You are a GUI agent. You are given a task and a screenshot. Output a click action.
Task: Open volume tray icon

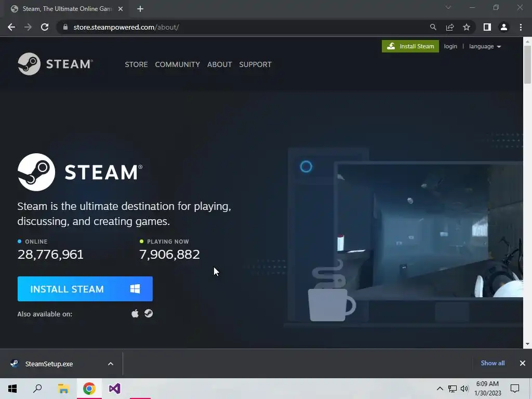(x=464, y=389)
